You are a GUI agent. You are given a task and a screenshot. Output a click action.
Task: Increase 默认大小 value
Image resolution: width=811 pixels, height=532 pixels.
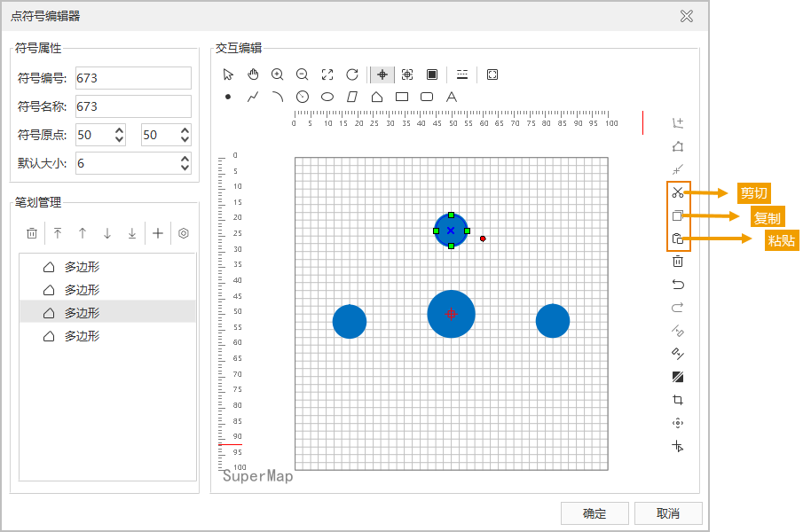pyautogui.click(x=185, y=158)
